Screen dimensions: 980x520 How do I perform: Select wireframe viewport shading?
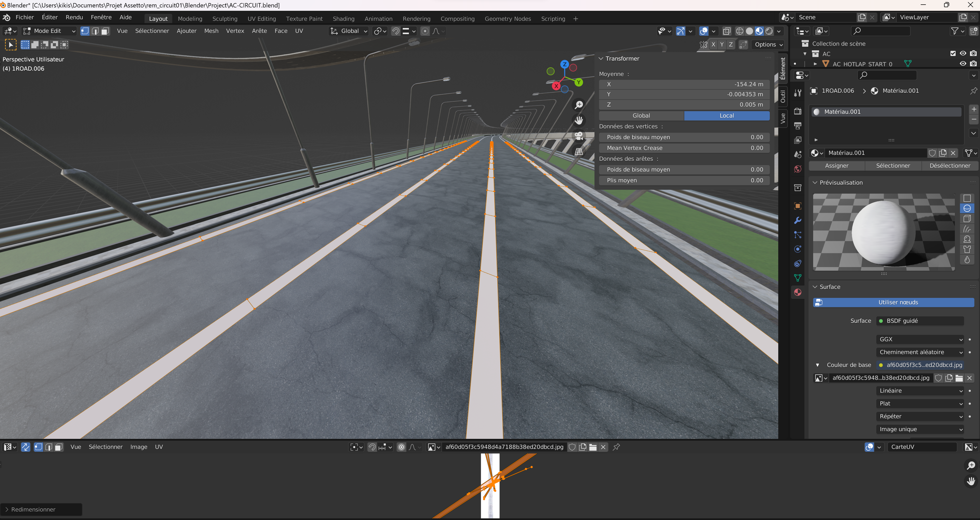point(739,31)
